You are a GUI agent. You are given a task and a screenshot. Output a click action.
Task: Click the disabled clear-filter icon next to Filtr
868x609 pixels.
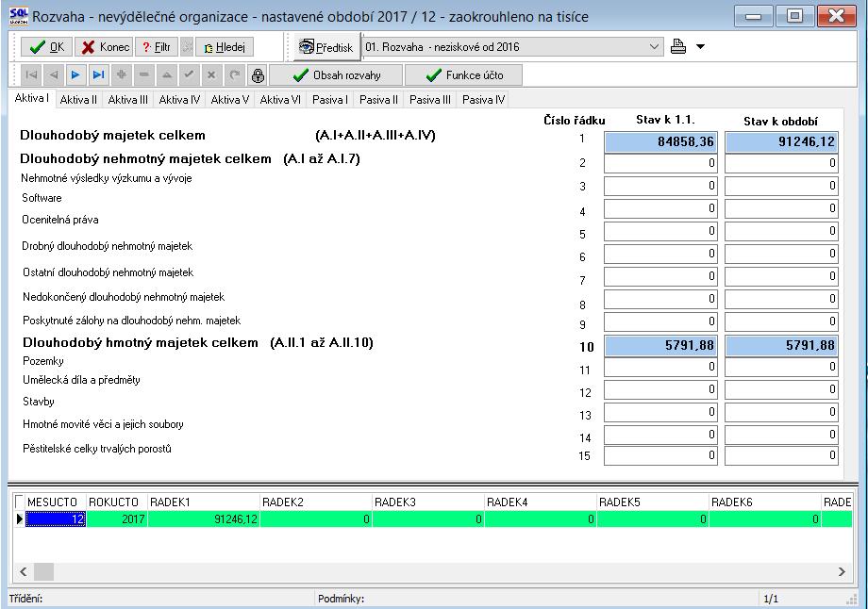point(187,47)
